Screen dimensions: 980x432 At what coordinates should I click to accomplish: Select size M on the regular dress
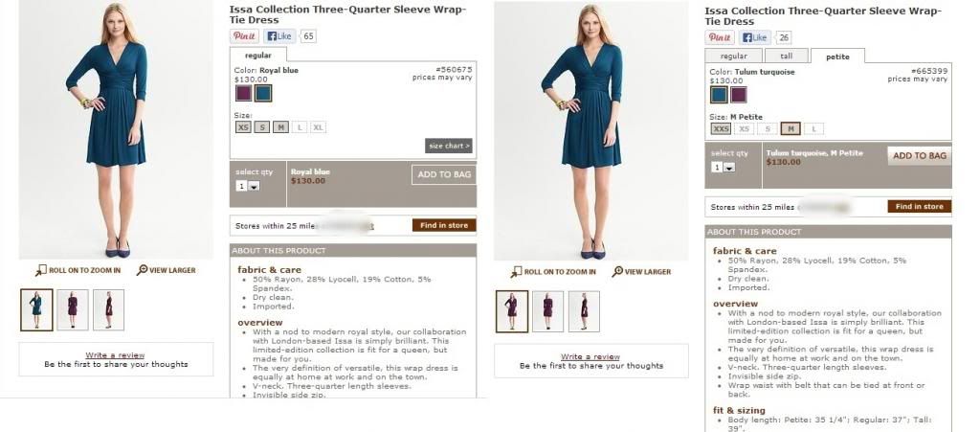(280, 126)
